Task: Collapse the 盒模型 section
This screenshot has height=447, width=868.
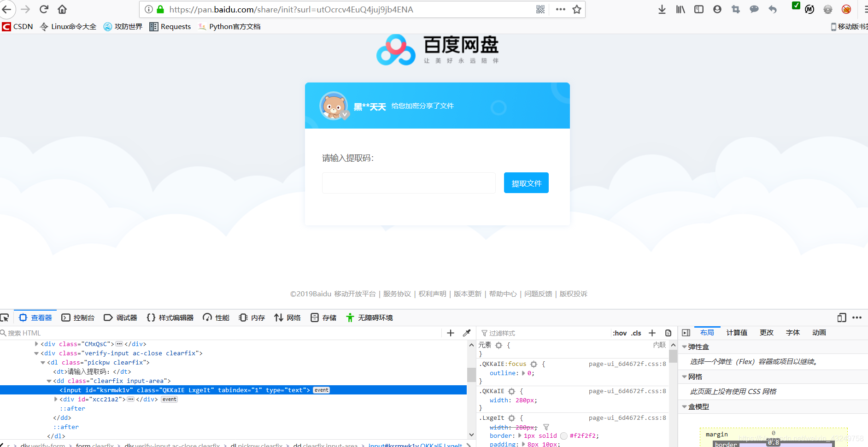Action: point(685,406)
